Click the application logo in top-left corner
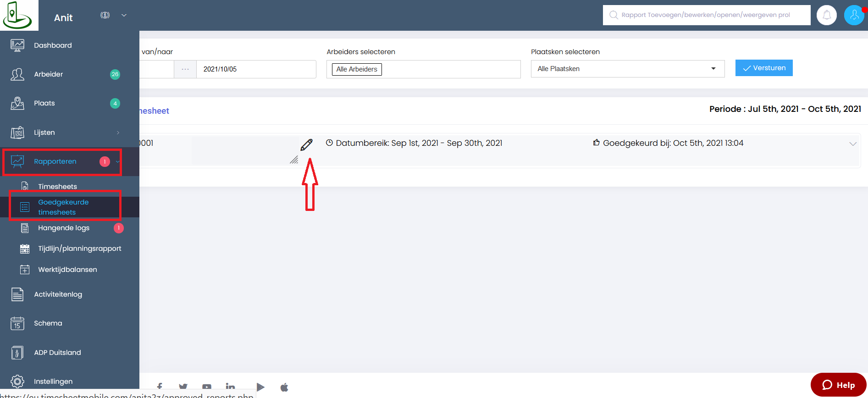Screen dimensions: 868x398 [17, 15]
